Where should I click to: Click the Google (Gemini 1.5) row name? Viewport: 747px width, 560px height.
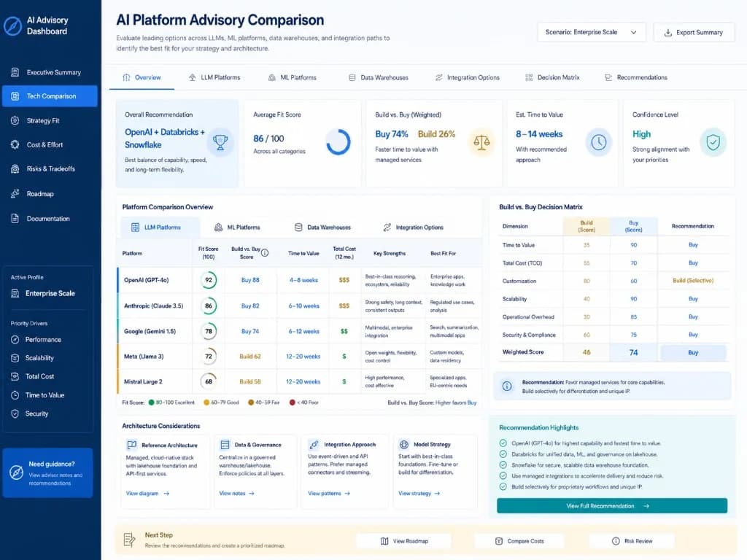(x=150, y=332)
